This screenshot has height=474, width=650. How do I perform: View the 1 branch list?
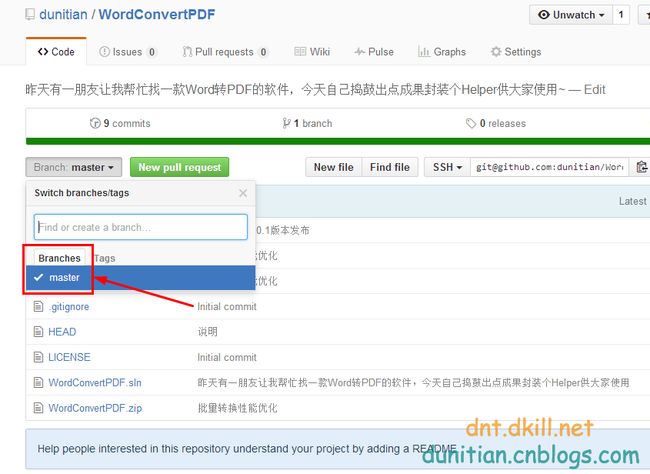[x=307, y=123]
